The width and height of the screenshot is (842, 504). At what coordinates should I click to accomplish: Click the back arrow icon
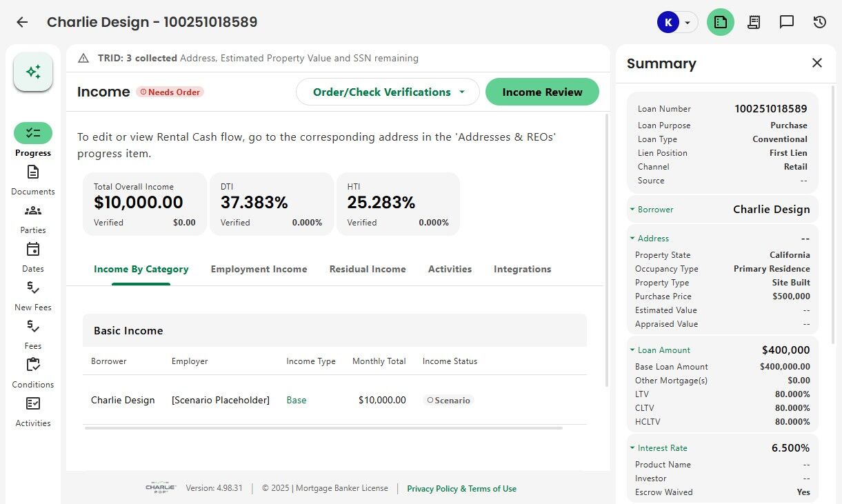[22, 22]
